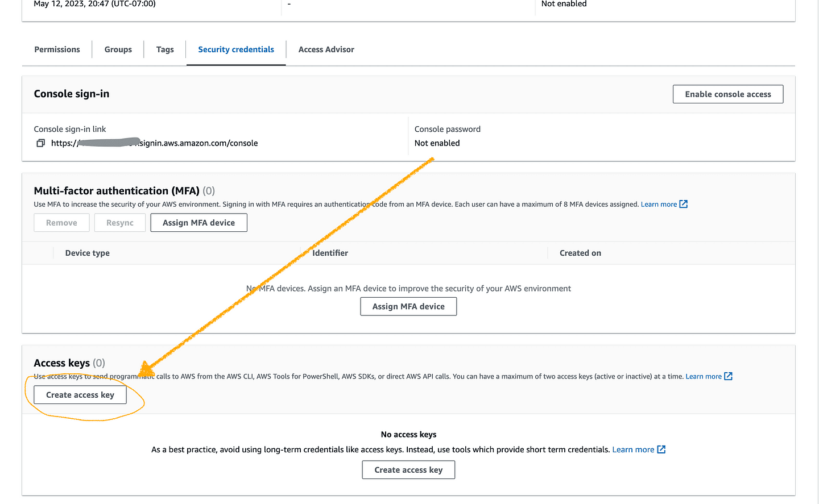This screenshot has height=504, width=819.
Task: Click Assign MFA device button in empty table
Action: (x=408, y=306)
